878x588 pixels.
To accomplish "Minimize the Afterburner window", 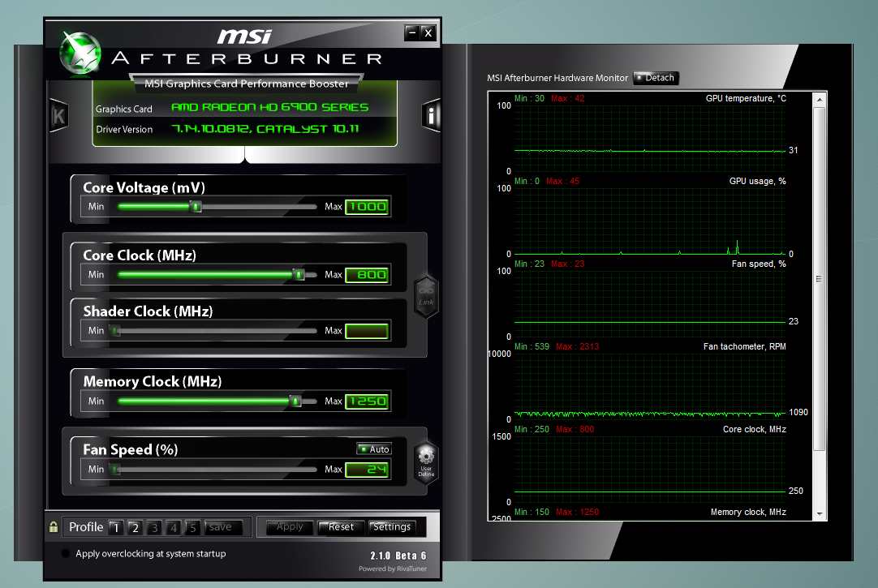I will point(412,33).
